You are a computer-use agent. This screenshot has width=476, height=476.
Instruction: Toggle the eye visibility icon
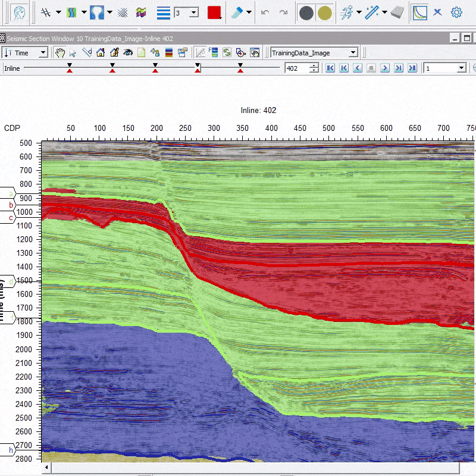tap(128, 53)
